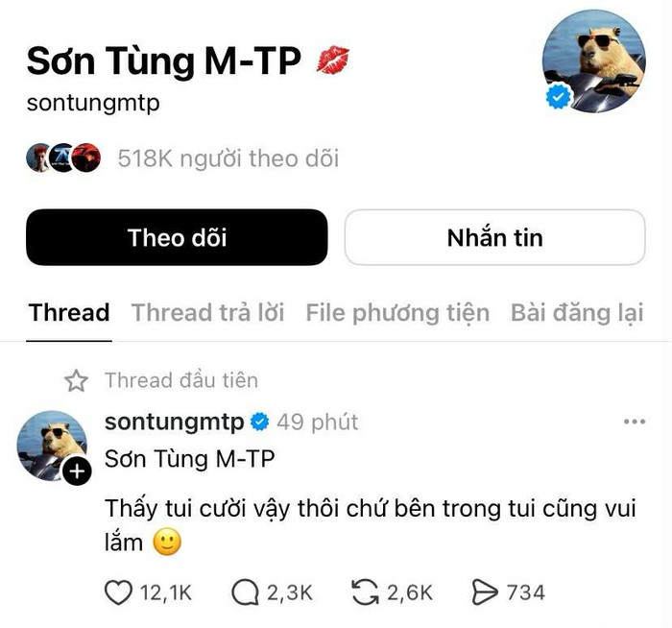672x628 pixels.
Task: Go to the Bài đăng lại tab
Action: click(577, 313)
